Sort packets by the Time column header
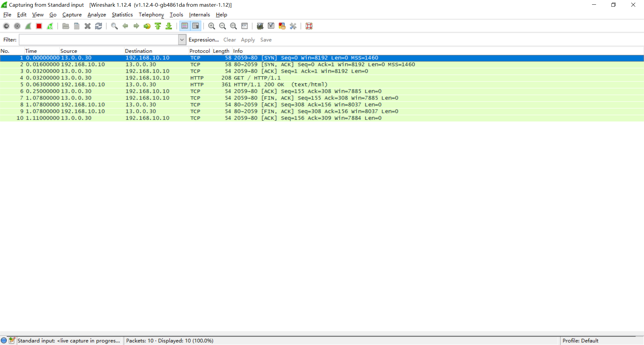 pos(42,51)
